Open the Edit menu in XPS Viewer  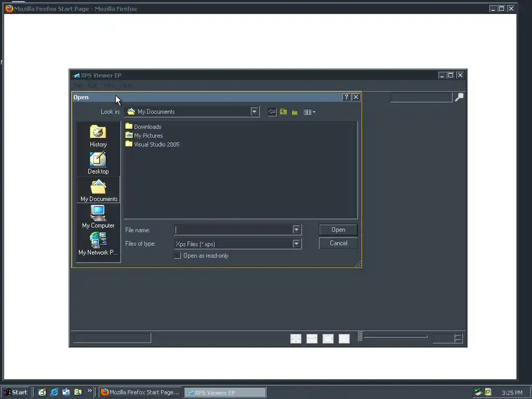coord(92,85)
